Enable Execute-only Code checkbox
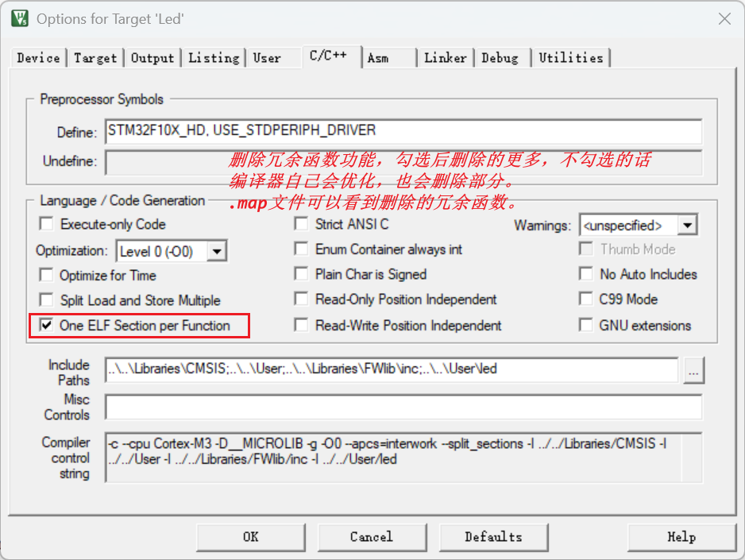 [48, 225]
